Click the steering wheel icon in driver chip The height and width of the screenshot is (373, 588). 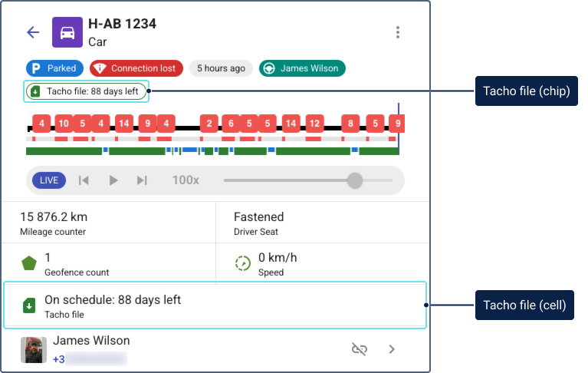click(x=269, y=68)
